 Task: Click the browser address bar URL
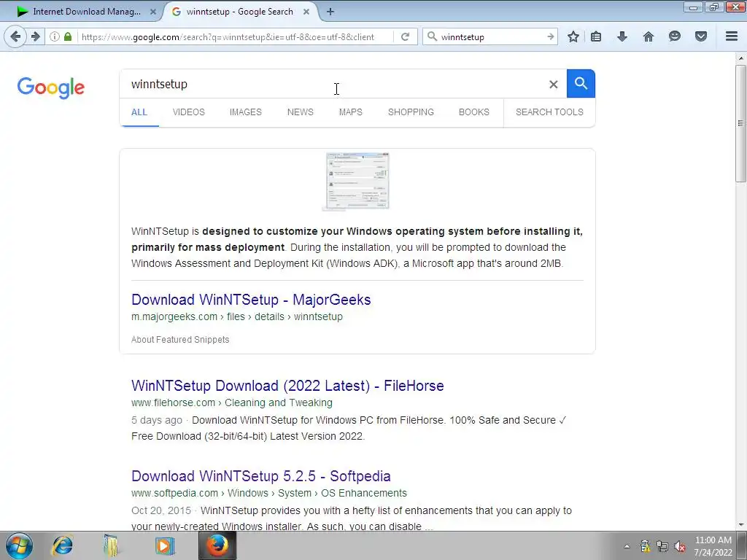228,36
